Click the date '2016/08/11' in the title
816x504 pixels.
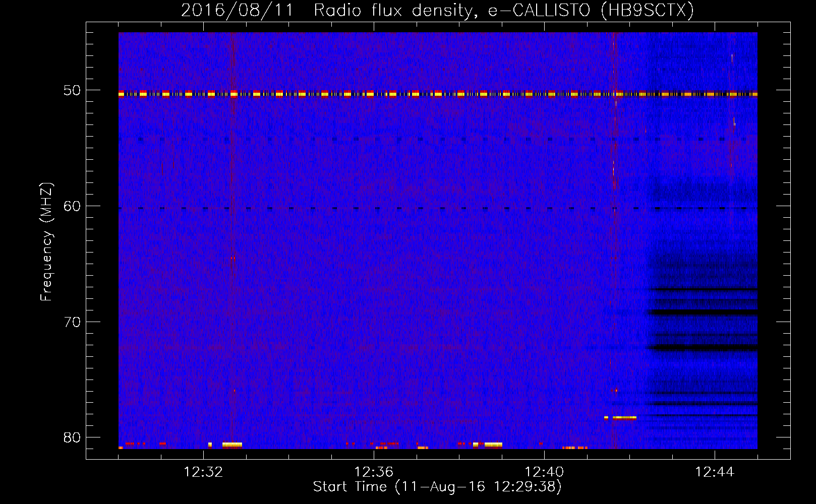coord(237,10)
